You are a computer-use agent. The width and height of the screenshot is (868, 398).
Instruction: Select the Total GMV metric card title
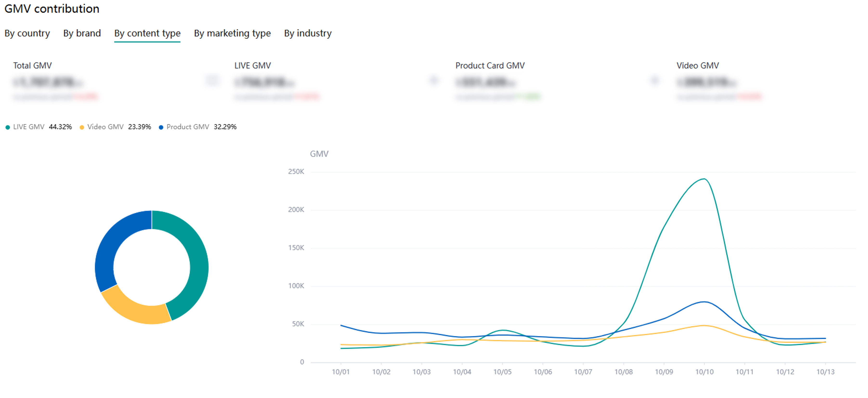[32, 66]
